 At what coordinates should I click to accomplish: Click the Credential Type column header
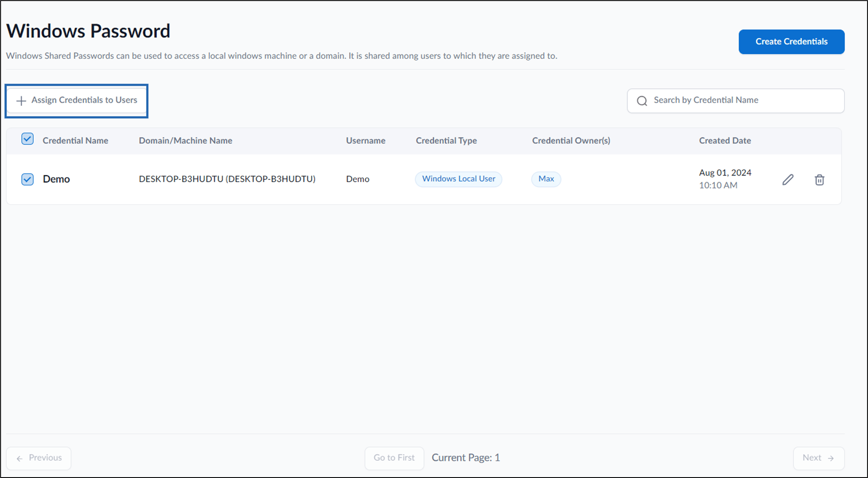[446, 140]
